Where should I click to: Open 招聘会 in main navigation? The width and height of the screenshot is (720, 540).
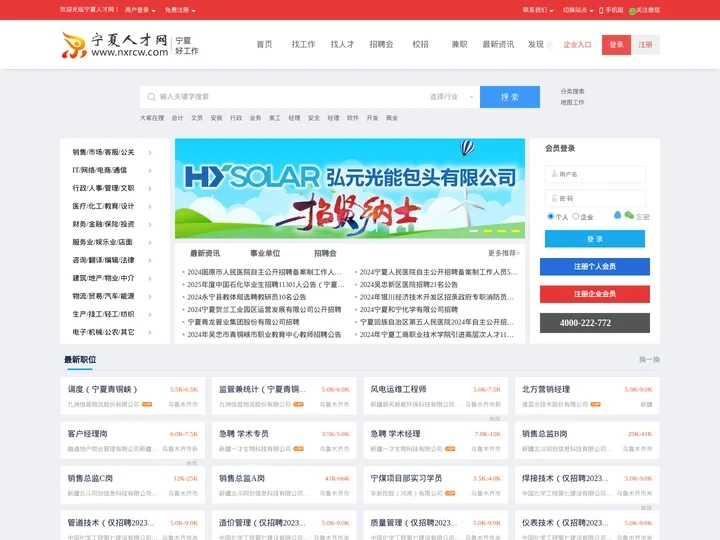(x=382, y=45)
